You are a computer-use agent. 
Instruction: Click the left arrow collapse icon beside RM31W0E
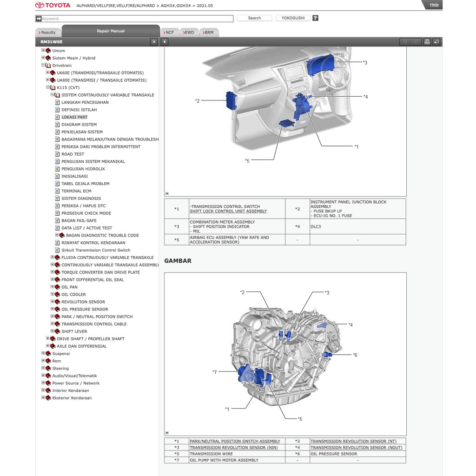click(164, 41)
